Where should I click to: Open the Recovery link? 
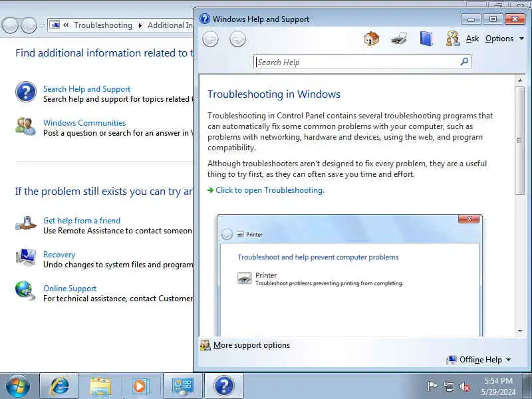pos(59,255)
